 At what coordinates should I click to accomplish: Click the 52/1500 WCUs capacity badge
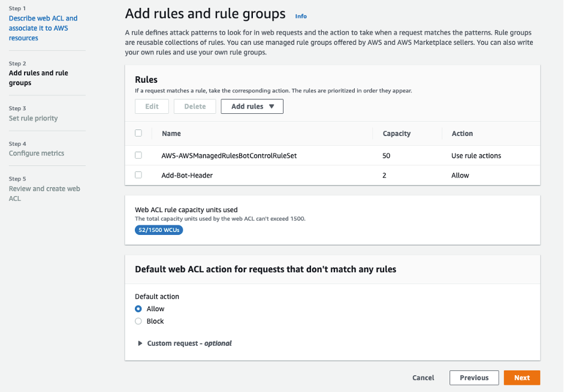click(158, 230)
